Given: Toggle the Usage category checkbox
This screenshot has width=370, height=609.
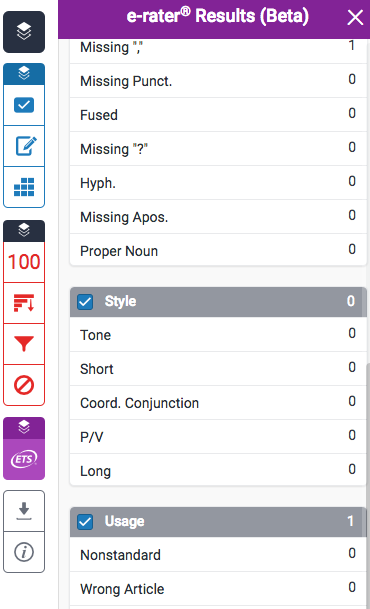Looking at the screenshot, I should click(x=85, y=522).
